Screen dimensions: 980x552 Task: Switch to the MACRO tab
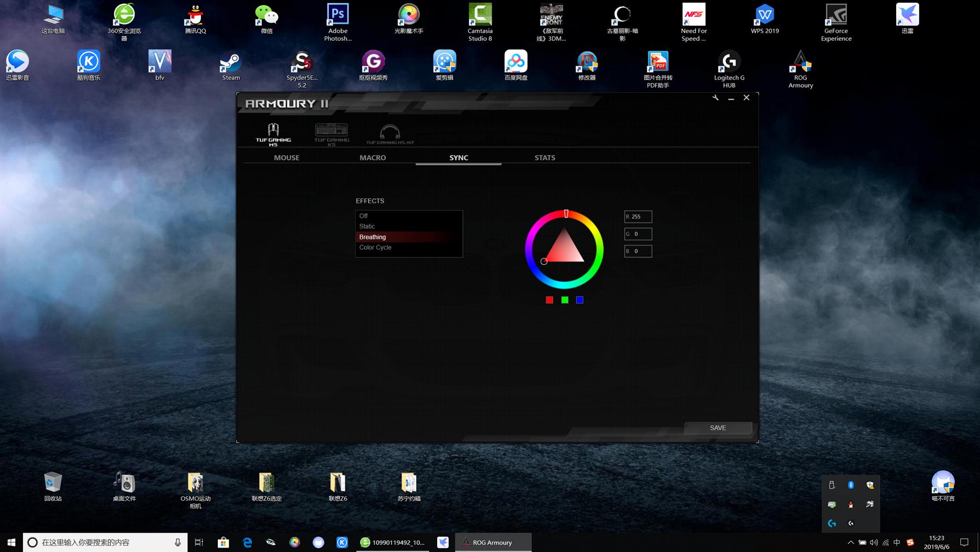point(372,157)
